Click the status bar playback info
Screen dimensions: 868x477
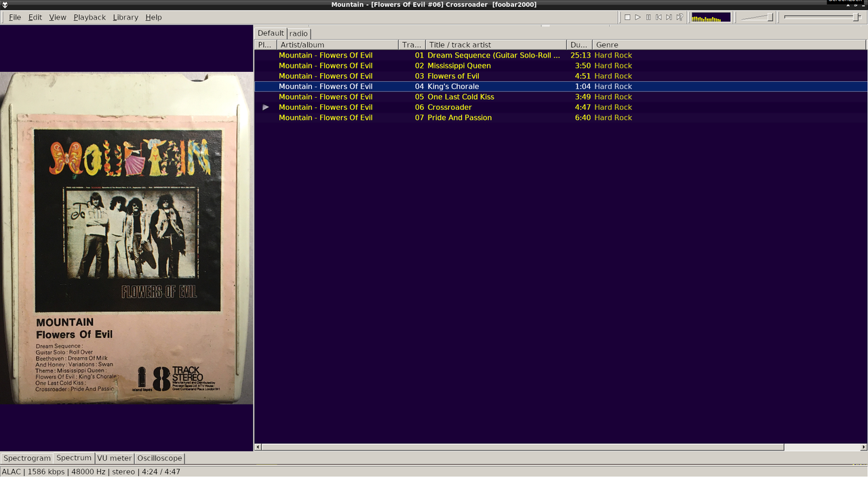point(91,472)
